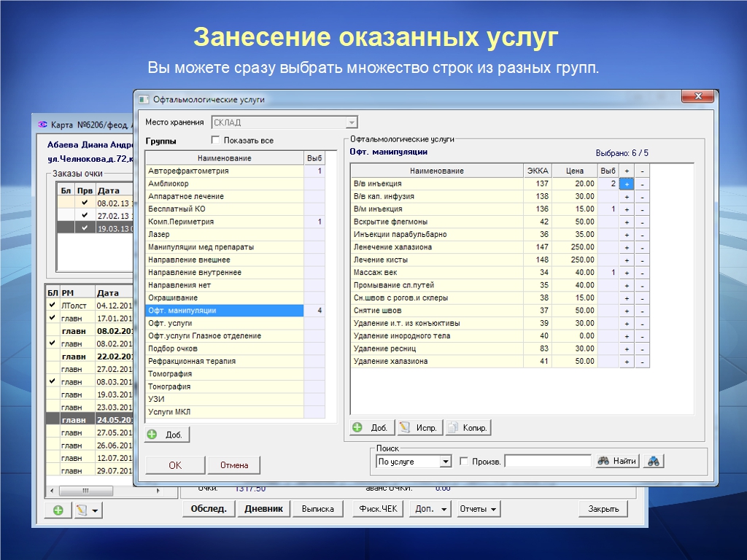Image resolution: width=747 pixels, height=560 pixels.
Task: Click the Найти binoculars search button
Action: (617, 461)
